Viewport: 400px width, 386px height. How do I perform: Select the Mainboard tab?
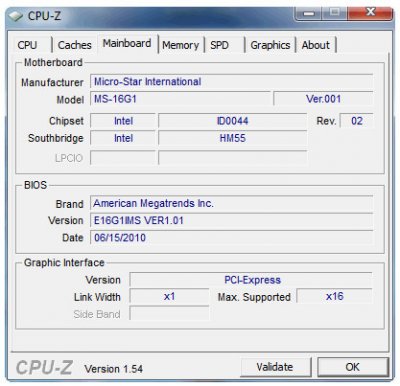127,43
